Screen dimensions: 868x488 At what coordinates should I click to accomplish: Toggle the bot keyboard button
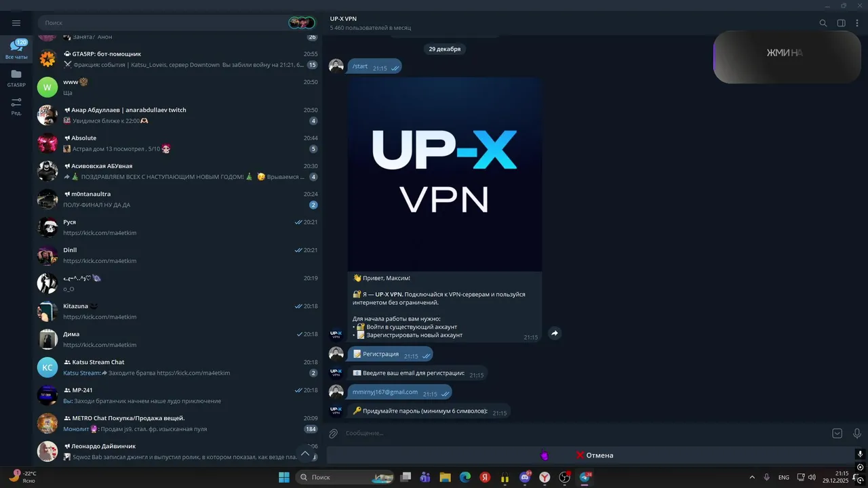point(837,433)
